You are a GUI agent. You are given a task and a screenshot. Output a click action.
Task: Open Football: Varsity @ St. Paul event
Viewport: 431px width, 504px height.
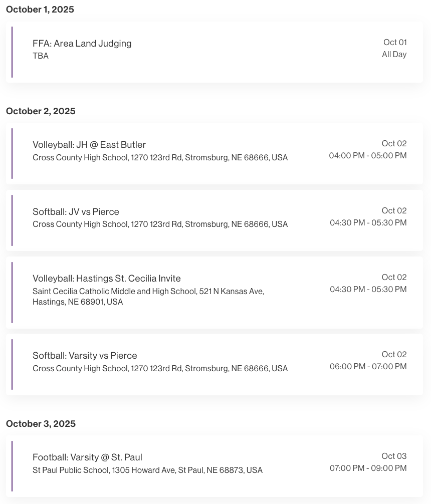pos(87,457)
